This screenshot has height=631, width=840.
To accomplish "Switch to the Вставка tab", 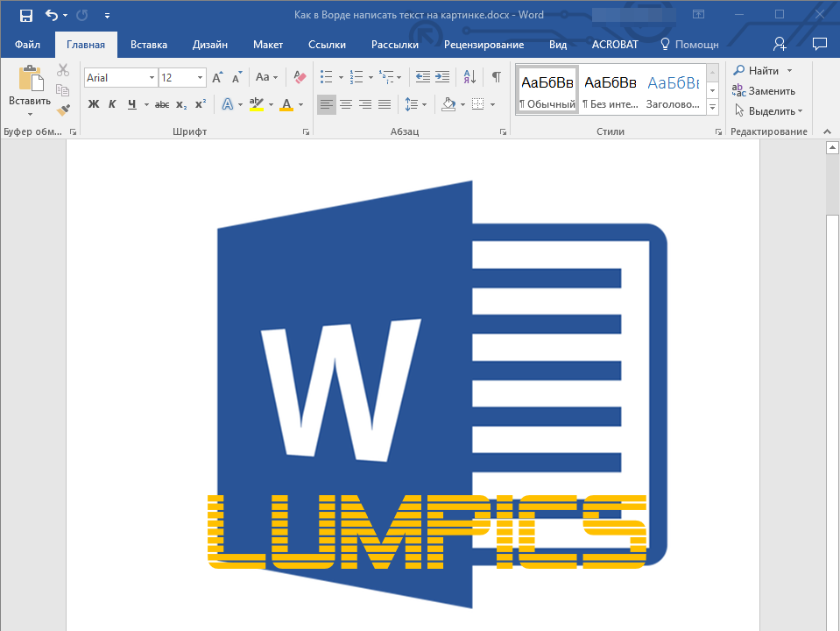I will (x=149, y=44).
